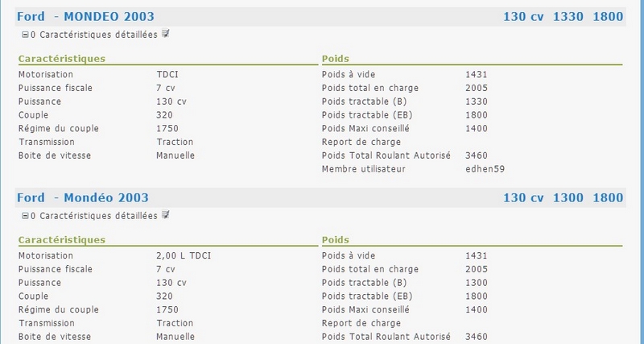
Task: Select the first Caractéristiques section heading
Action: 62,59
